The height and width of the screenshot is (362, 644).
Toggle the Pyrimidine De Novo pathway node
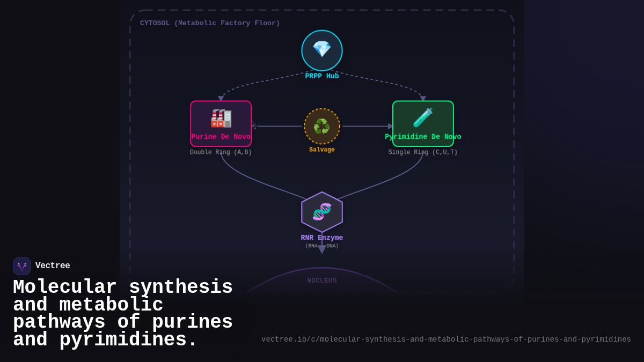click(423, 123)
